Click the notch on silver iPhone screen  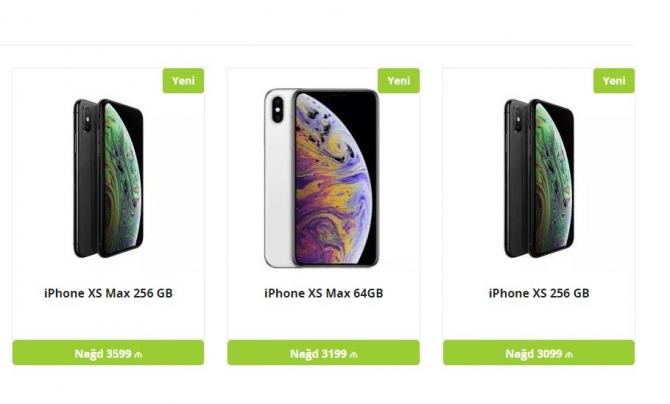[335, 94]
